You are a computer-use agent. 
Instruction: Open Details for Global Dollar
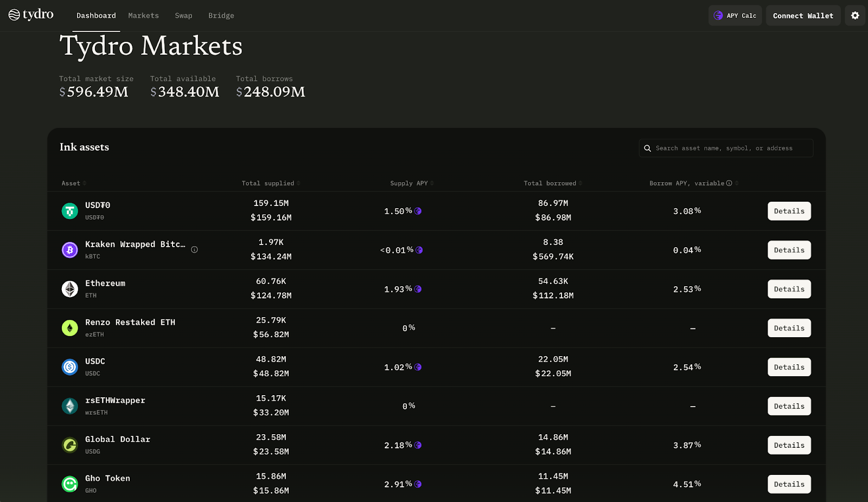789,445
